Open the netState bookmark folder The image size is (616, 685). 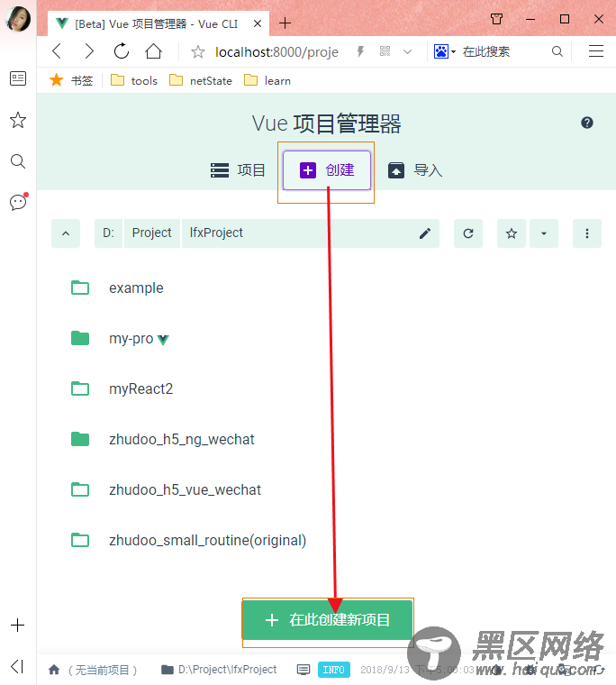[x=201, y=80]
